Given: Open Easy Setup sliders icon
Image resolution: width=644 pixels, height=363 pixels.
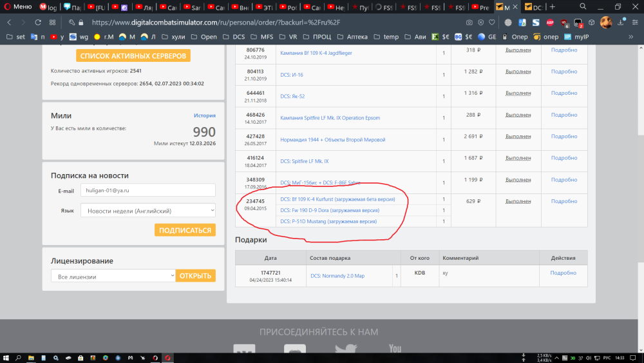Looking at the screenshot, I should tap(635, 23).
